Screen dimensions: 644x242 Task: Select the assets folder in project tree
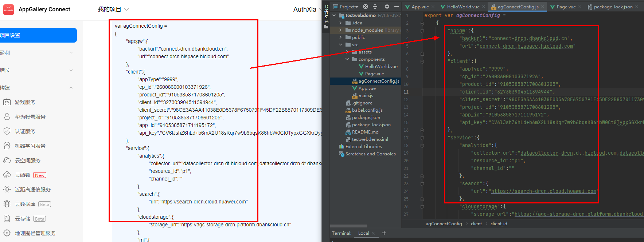coord(365,52)
